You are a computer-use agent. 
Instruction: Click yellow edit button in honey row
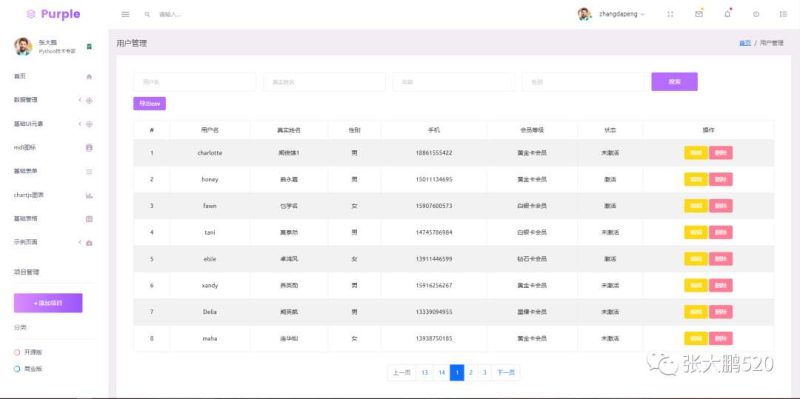[x=696, y=180]
